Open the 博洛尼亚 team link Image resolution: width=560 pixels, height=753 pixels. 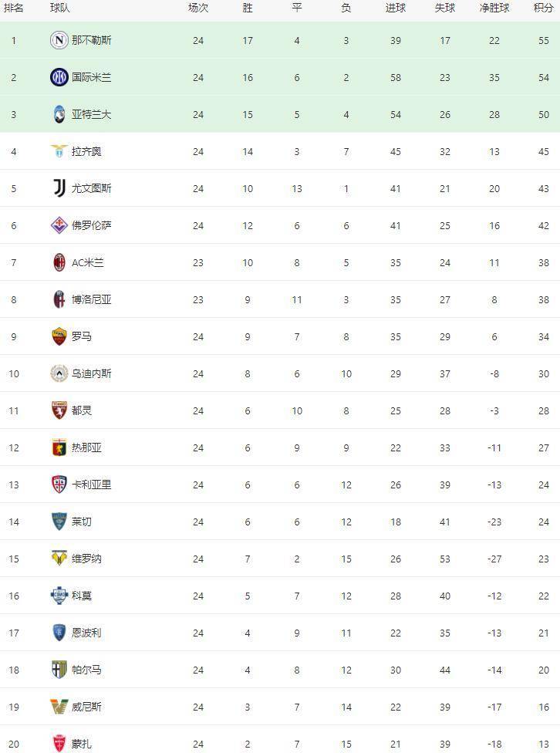tap(91, 299)
